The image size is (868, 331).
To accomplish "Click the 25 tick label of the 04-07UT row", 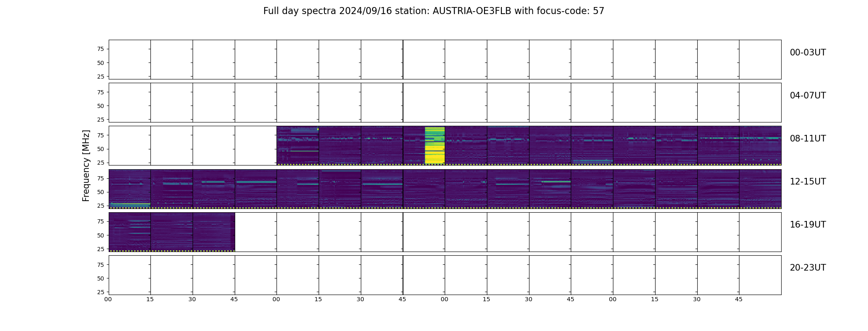I will pyautogui.click(x=100, y=120).
